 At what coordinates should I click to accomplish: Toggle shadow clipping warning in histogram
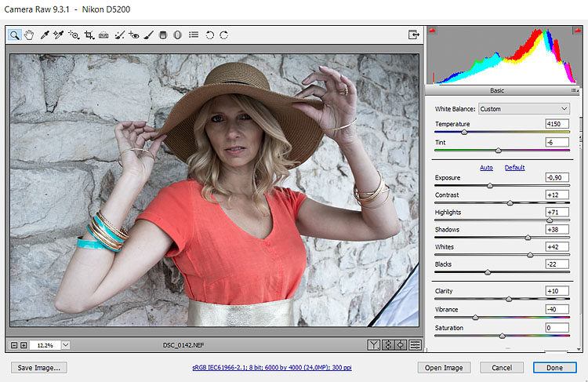(x=431, y=31)
